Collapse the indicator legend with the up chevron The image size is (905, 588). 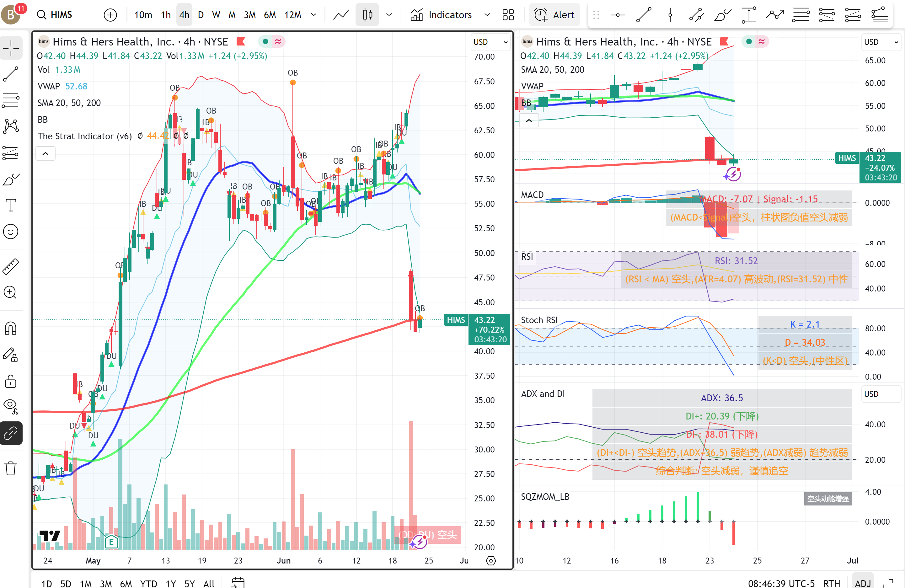coord(45,153)
